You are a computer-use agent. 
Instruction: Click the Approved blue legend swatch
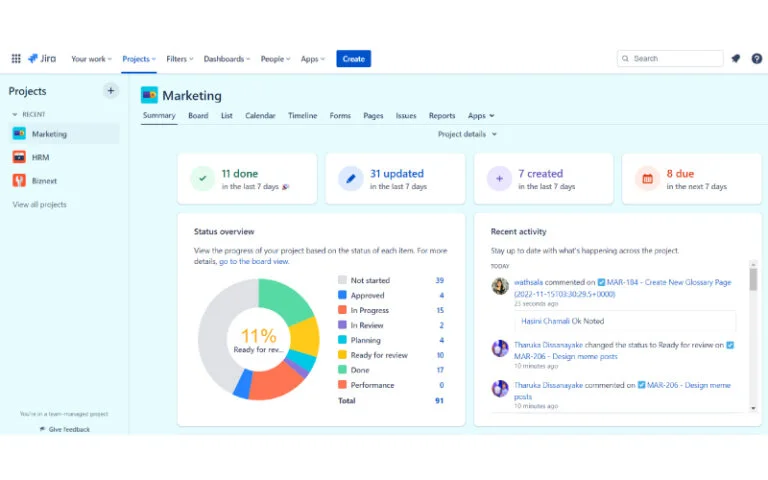tap(342, 295)
